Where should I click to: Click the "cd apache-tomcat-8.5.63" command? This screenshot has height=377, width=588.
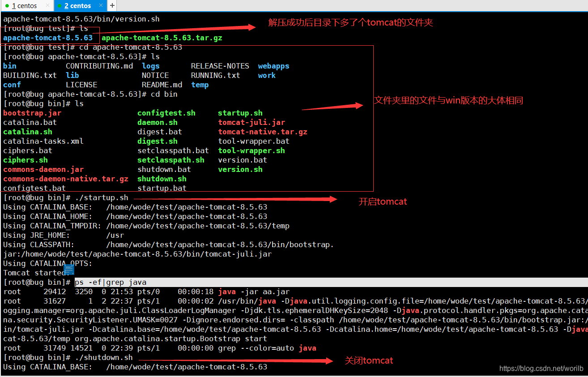point(131,47)
